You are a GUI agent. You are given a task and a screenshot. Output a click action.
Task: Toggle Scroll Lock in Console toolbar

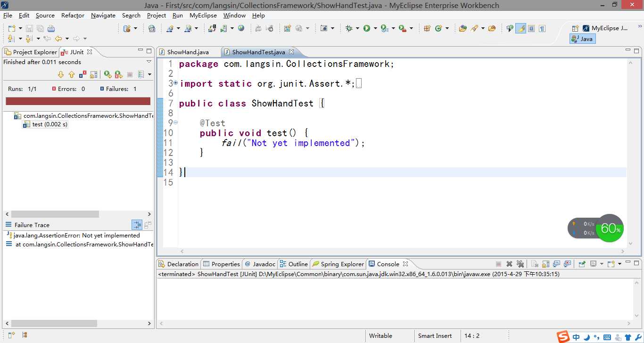tap(545, 264)
